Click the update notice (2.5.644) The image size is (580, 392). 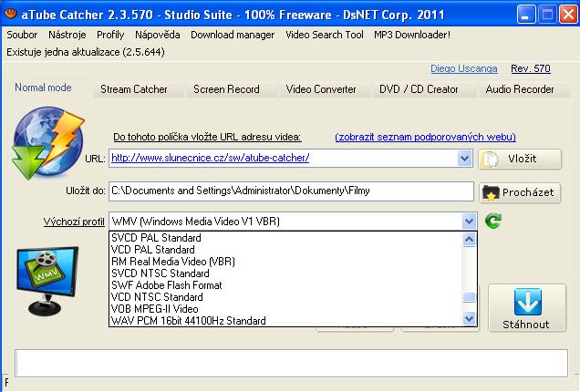[86, 52]
